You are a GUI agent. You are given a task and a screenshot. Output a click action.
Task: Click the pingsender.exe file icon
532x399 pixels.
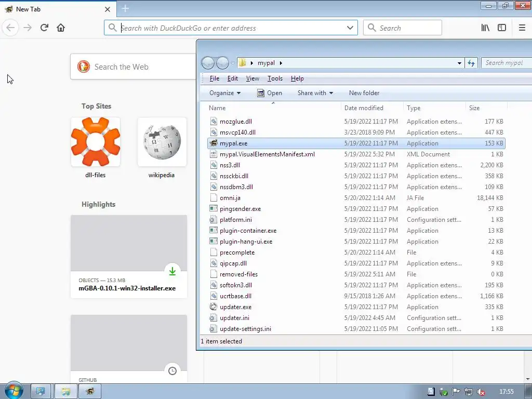tap(214, 209)
